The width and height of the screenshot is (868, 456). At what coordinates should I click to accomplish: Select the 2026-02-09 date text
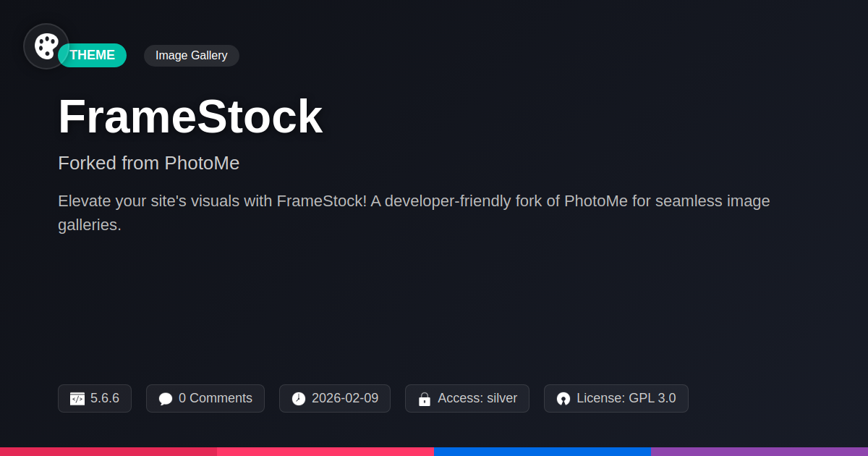point(345,398)
